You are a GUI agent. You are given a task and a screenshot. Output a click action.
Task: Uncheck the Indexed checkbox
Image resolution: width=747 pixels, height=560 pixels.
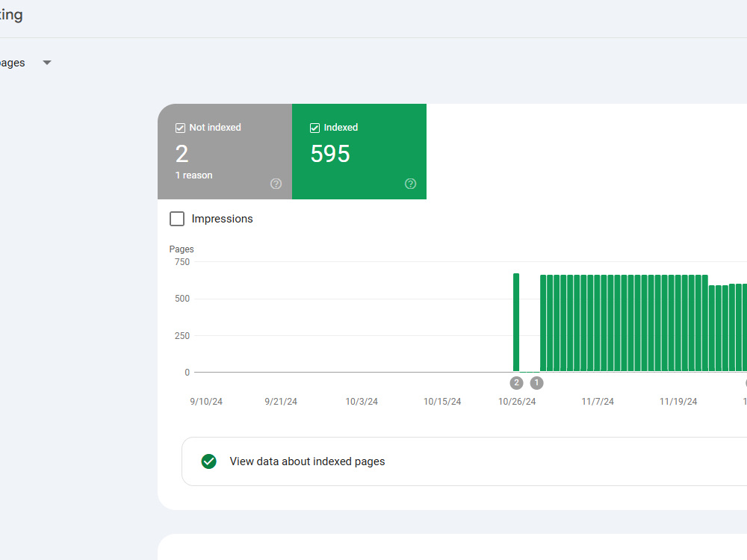(314, 128)
